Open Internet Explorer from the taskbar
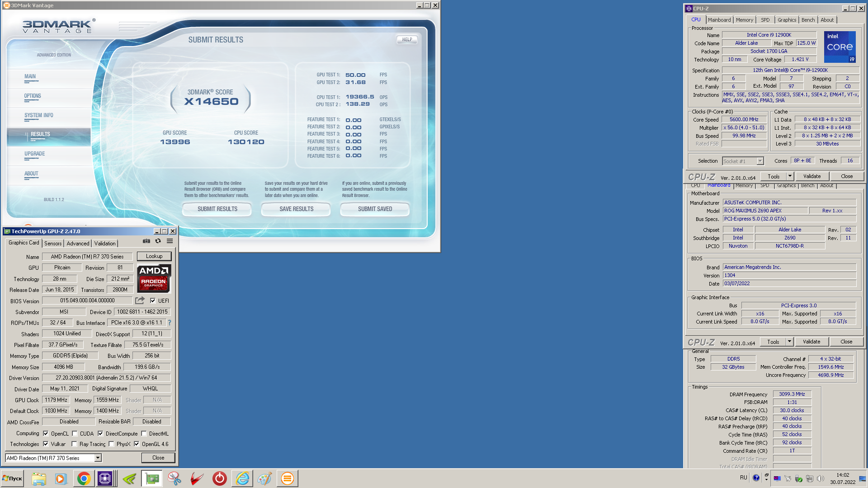 tap(242, 479)
